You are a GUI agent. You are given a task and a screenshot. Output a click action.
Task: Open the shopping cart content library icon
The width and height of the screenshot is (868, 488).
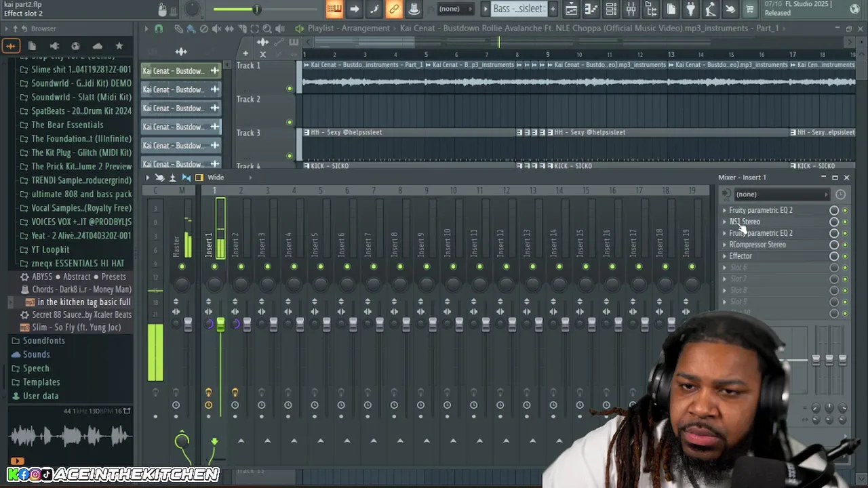[750, 9]
